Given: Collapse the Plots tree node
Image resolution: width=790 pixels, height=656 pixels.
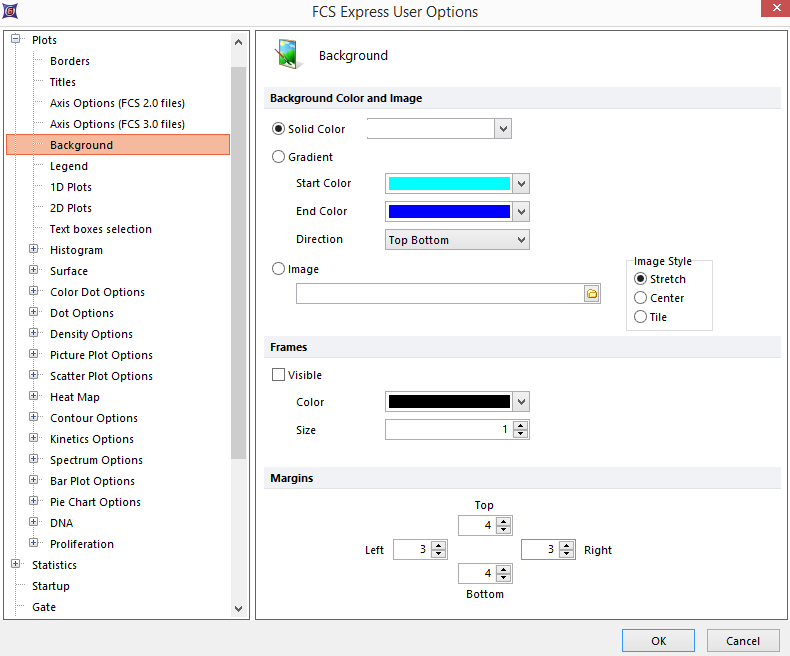Looking at the screenshot, I should tap(16, 40).
